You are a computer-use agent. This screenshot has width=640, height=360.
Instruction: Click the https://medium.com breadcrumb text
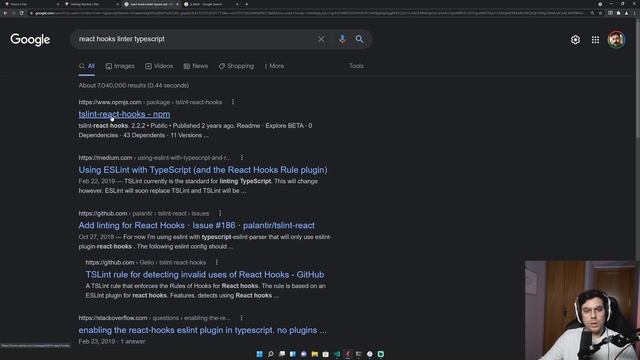click(105, 158)
